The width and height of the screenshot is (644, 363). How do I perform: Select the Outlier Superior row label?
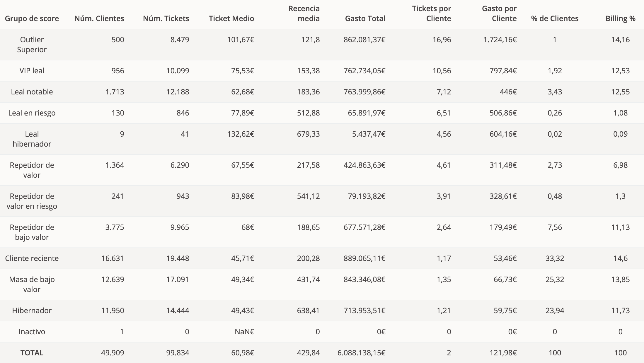click(32, 45)
